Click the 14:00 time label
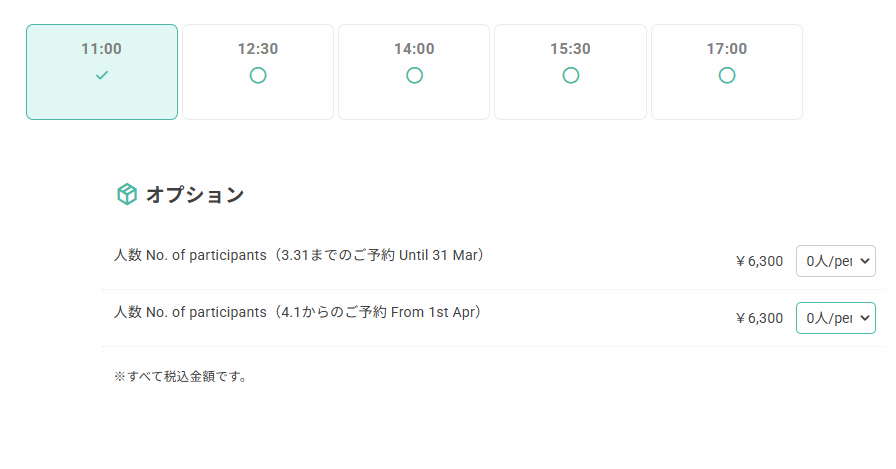 (x=414, y=49)
